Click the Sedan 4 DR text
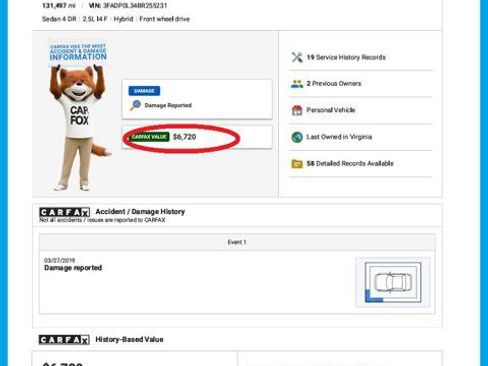Viewport: 488px width, 366px height. [59, 19]
